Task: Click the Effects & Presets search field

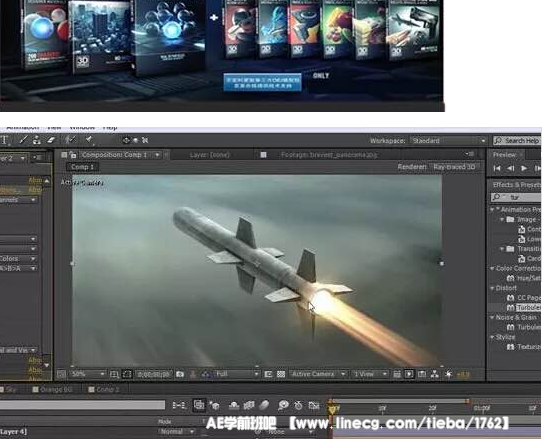Action: pos(516,197)
